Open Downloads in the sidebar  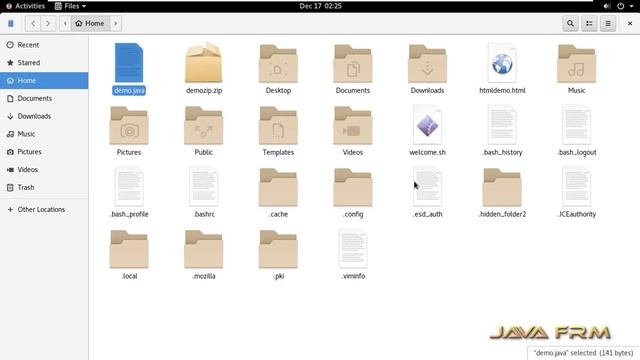(x=44, y=116)
